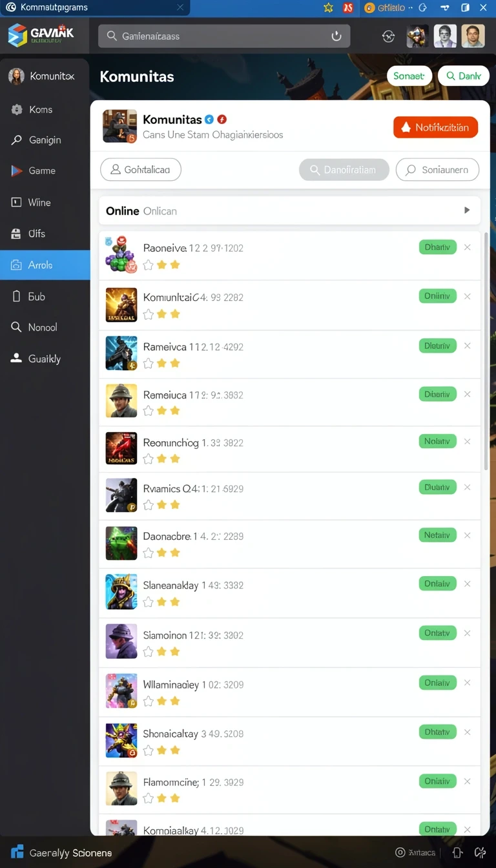Viewport: 496px width, 868px height.
Task: Click the Gohitalicaa user button
Action: coord(141,170)
